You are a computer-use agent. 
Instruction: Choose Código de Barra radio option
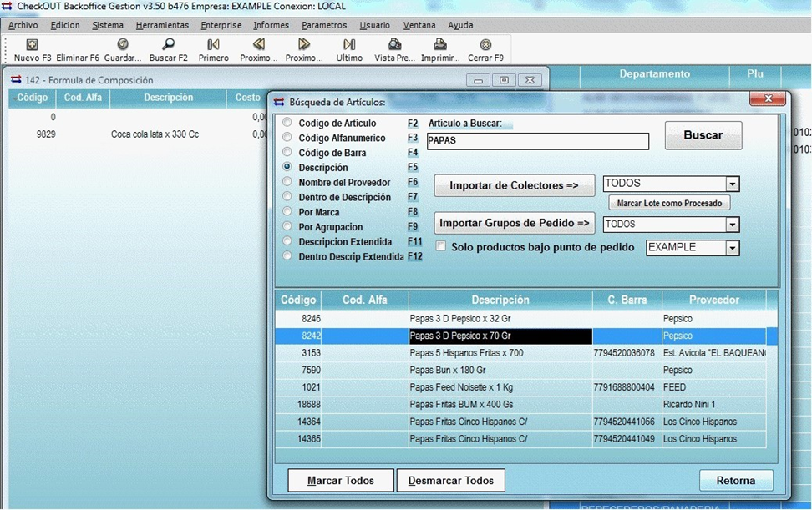point(287,152)
